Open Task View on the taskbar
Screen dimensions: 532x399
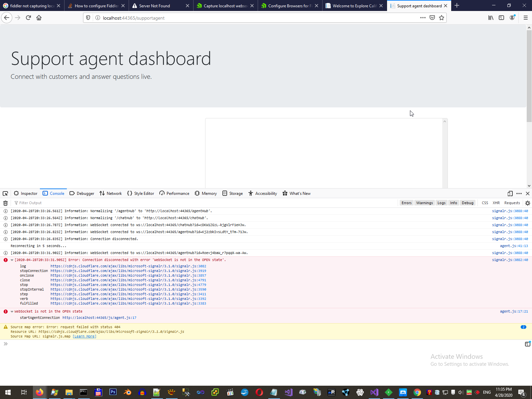(24, 392)
